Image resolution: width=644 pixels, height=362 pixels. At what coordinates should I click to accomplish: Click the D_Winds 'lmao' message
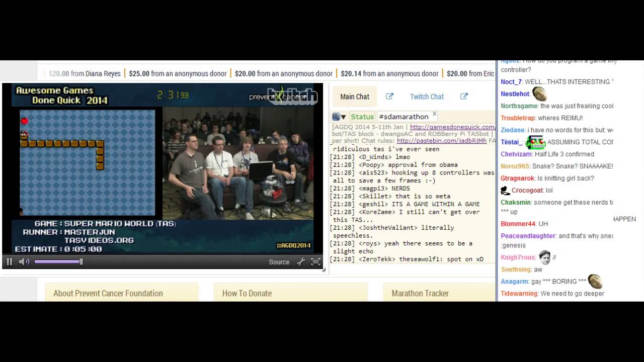tap(370, 157)
